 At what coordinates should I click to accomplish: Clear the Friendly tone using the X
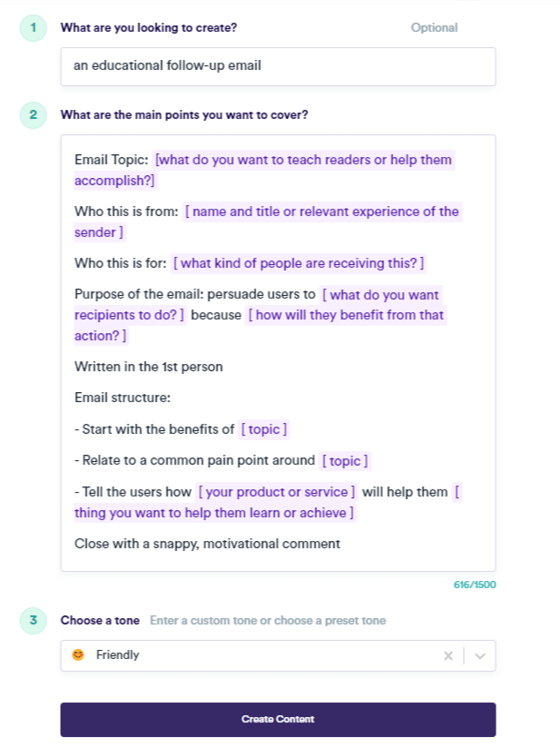448,654
